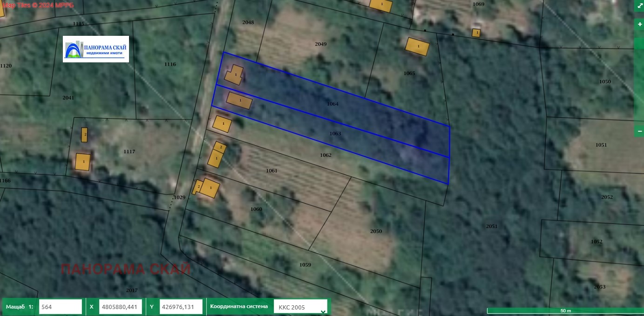Click the zoom level slider handle
The height and width of the screenshot is (316, 644).
pyautogui.click(x=639, y=43)
